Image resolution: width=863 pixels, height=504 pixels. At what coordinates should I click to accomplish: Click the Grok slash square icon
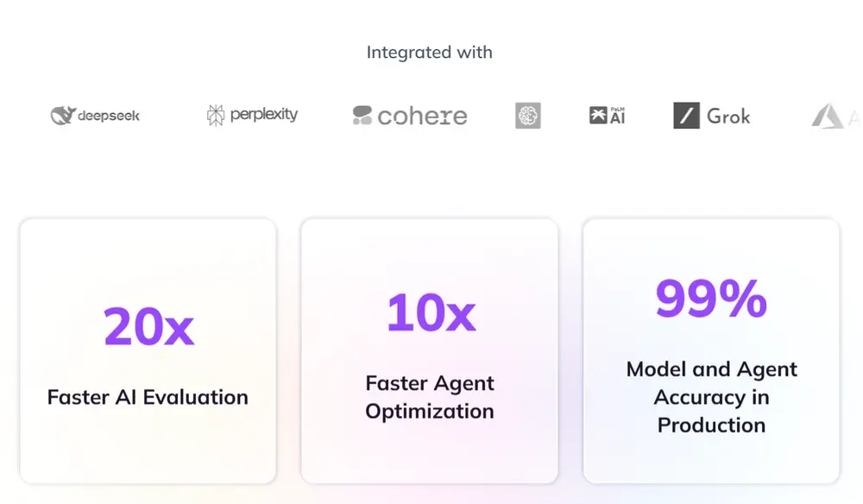point(686,116)
